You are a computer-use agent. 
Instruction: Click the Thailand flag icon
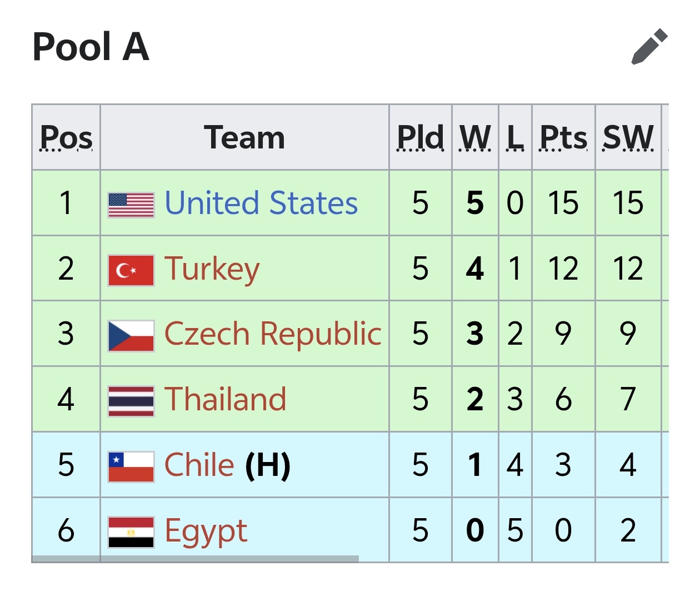tap(131, 401)
